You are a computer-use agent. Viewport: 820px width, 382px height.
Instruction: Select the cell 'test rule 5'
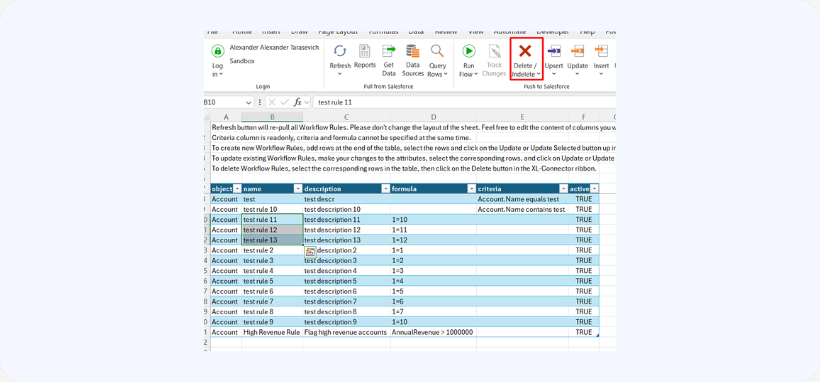click(x=272, y=281)
